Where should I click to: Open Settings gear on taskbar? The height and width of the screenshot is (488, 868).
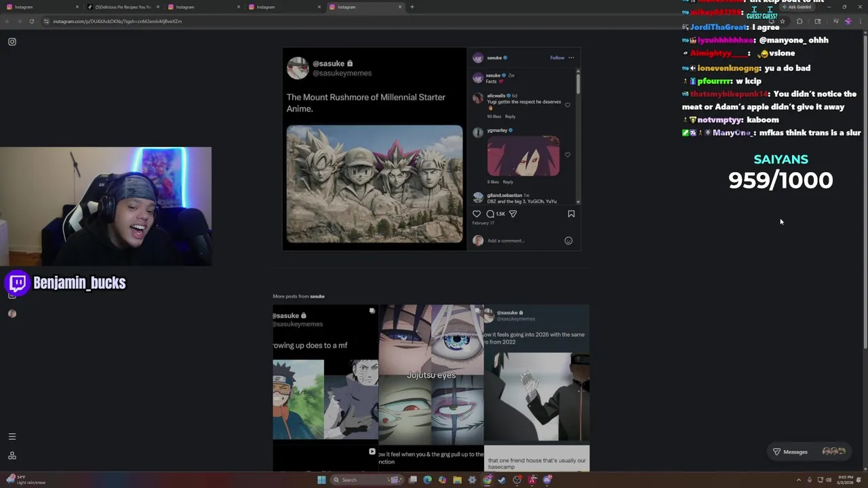472,480
